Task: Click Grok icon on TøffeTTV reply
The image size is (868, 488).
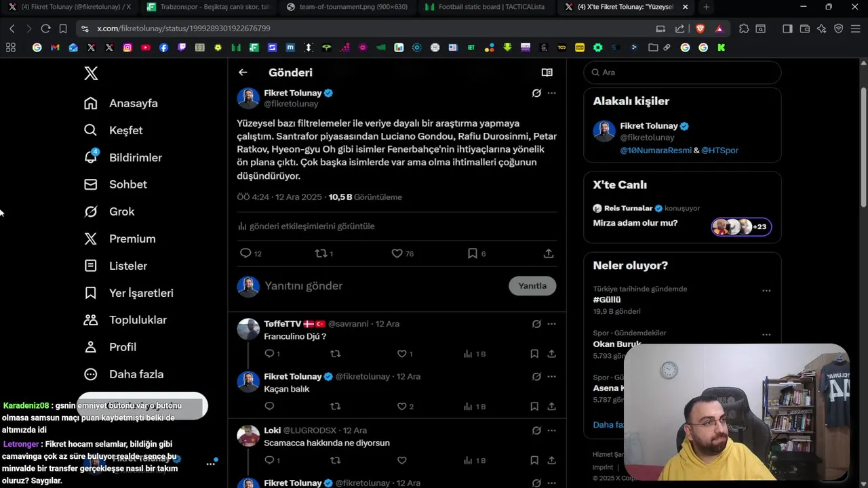Action: click(x=536, y=324)
